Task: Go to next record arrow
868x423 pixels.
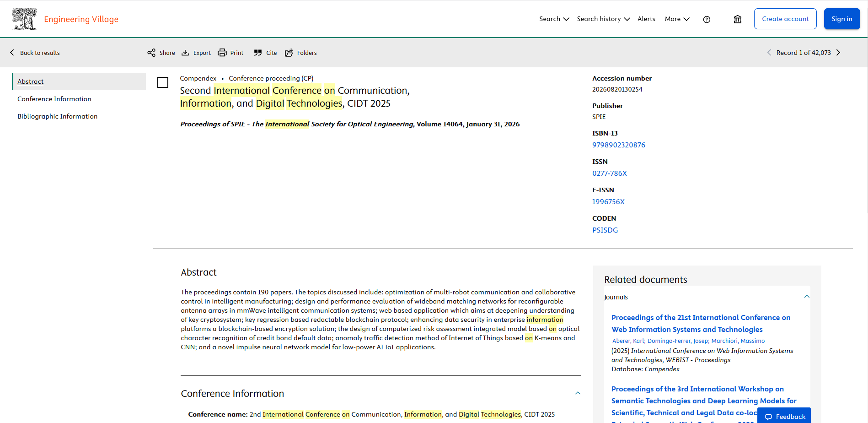Action: (x=838, y=53)
